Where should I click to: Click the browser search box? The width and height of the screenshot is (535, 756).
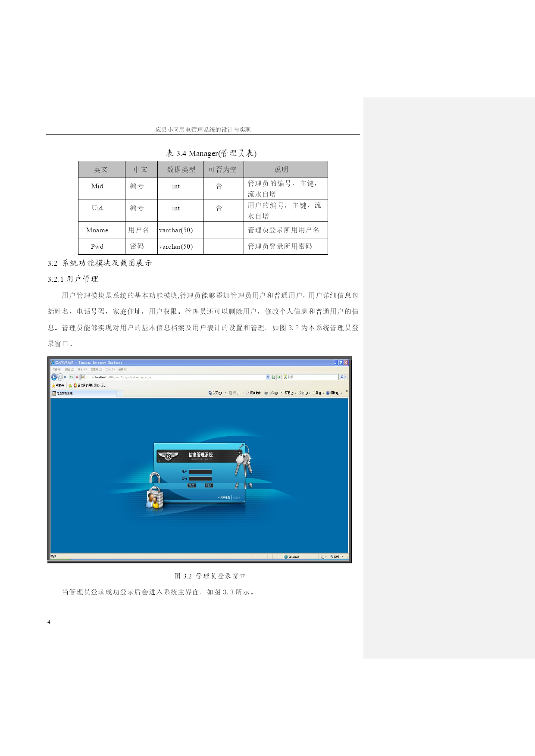pyautogui.click(x=311, y=377)
